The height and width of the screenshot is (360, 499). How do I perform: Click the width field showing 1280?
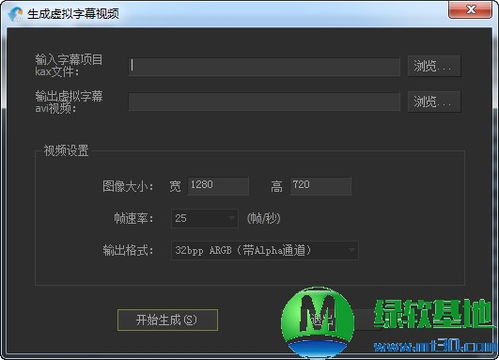click(x=218, y=186)
